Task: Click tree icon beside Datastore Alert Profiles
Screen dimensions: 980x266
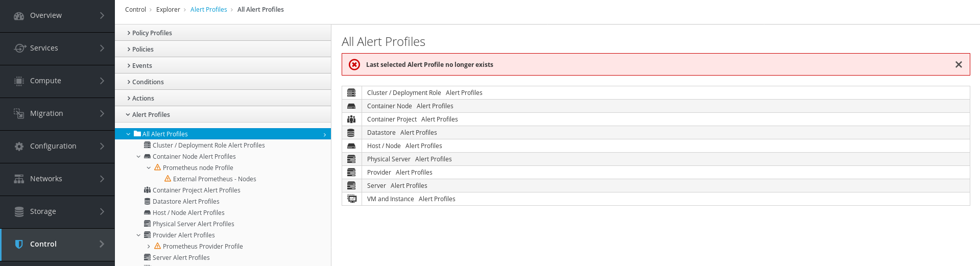Action: point(147,201)
